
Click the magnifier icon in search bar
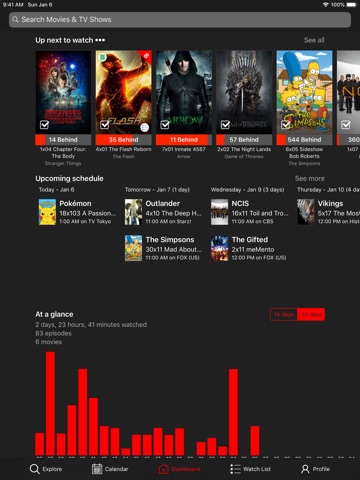[15, 20]
